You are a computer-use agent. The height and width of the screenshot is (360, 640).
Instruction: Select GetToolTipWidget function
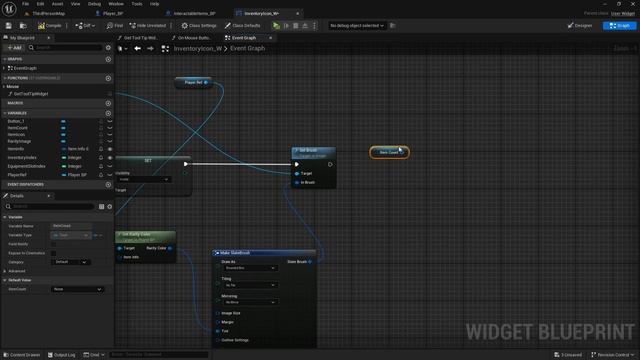[31, 94]
